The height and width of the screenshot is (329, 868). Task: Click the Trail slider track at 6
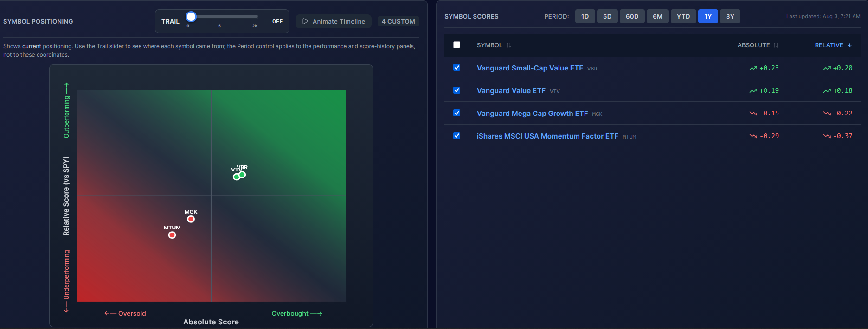(219, 17)
